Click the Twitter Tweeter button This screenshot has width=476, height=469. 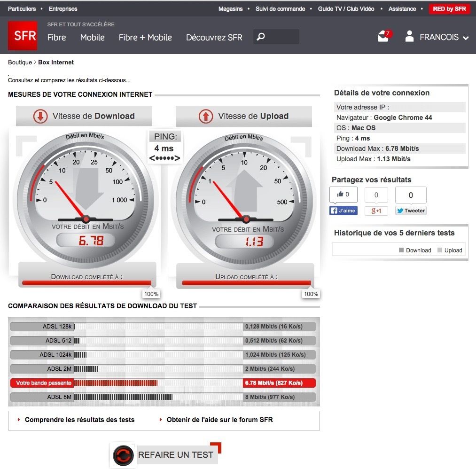click(x=411, y=211)
